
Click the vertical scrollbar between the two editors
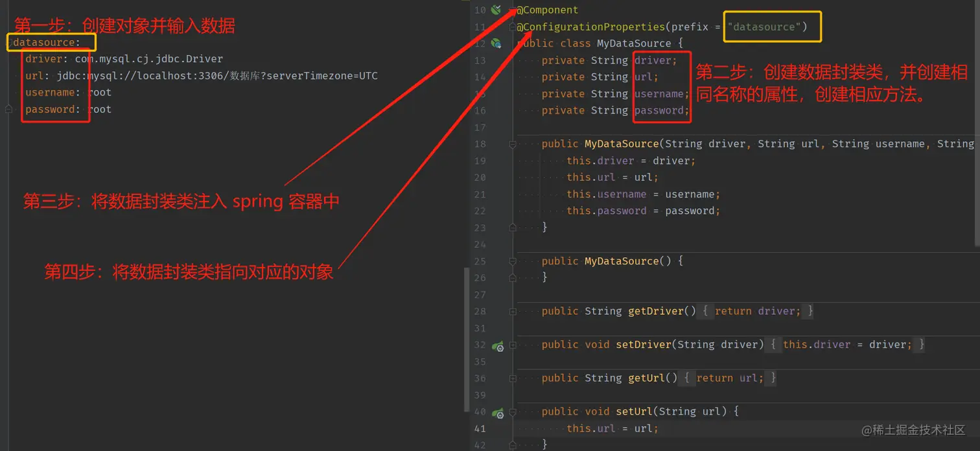pyautogui.click(x=467, y=340)
